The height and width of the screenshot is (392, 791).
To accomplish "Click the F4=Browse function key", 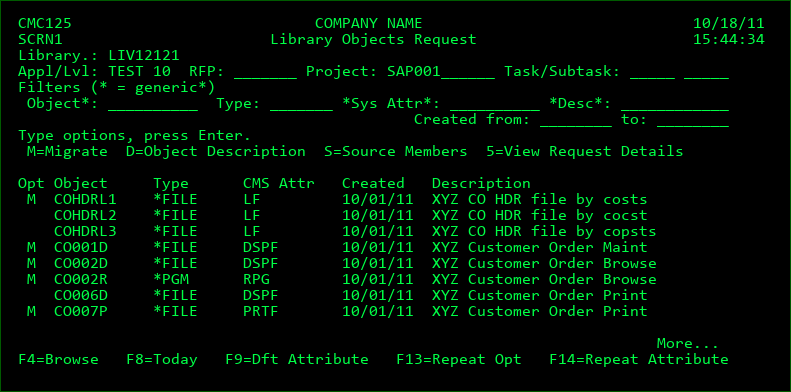I will pos(59,360).
